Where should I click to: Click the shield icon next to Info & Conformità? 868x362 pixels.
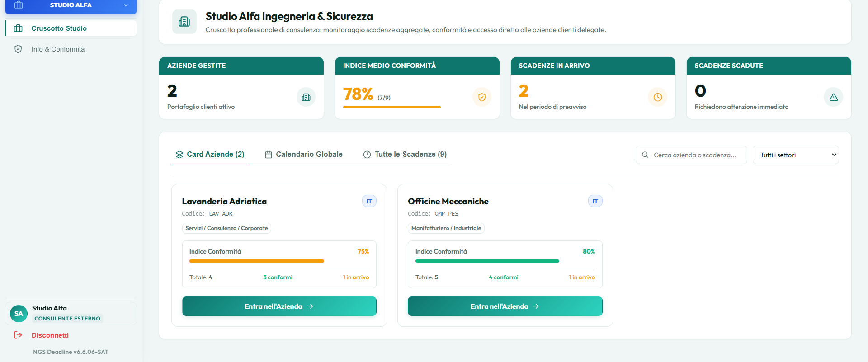18,49
